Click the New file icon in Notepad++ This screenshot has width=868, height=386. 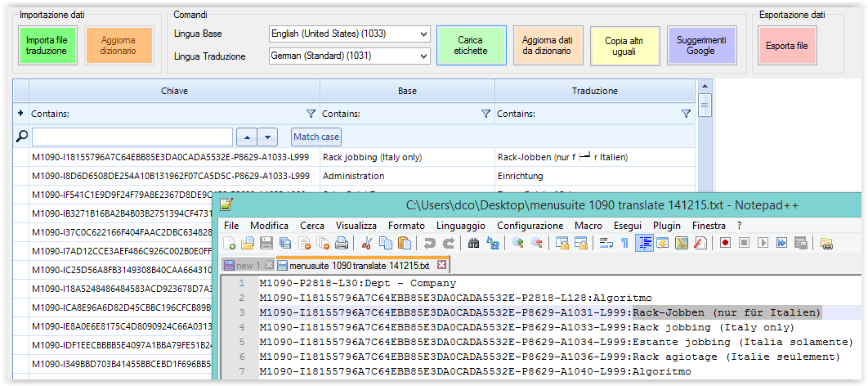click(230, 243)
